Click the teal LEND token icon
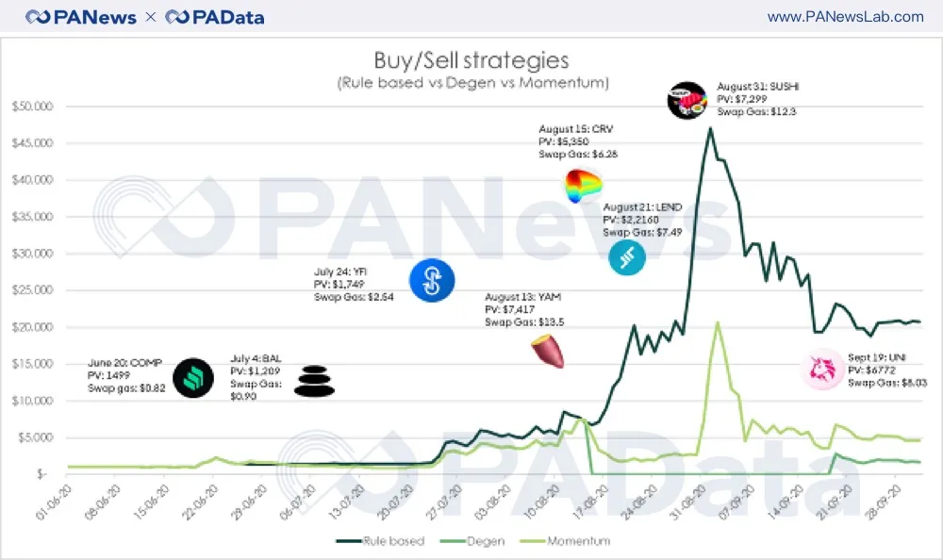The height and width of the screenshot is (560, 943). [627, 257]
